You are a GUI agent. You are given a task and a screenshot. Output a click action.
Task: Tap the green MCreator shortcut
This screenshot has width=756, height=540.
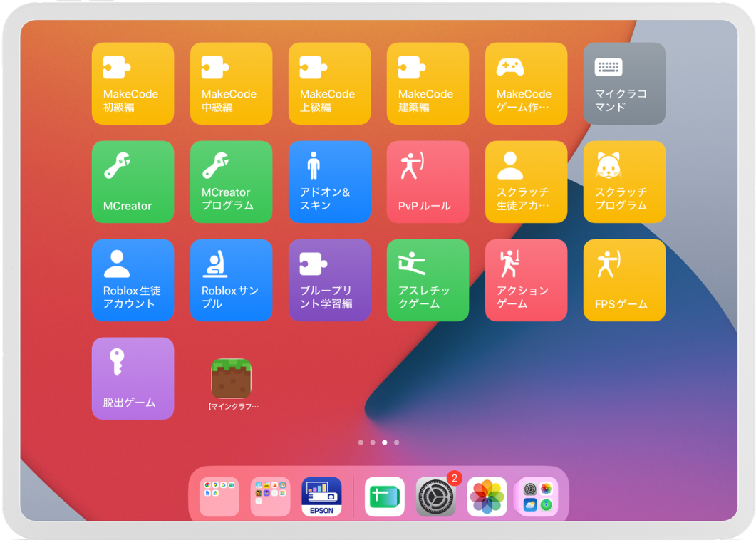[x=133, y=182]
